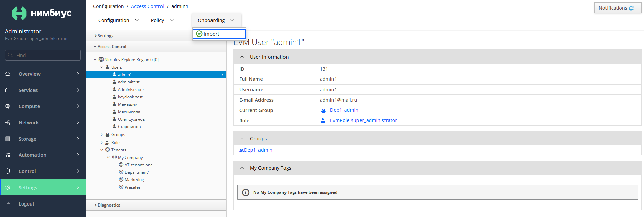The height and width of the screenshot is (217, 644).
Task: Click the notification bell icon
Action: point(631,8)
